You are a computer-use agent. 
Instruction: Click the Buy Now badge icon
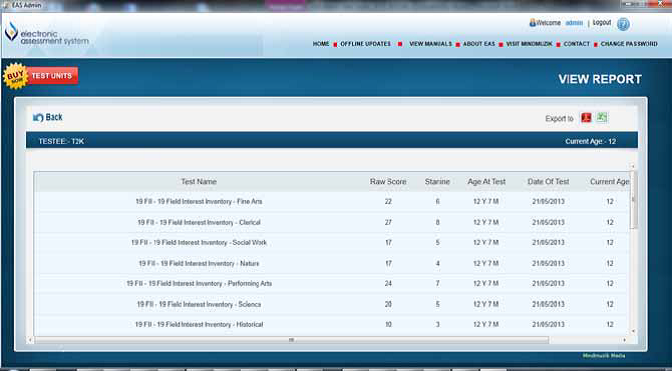click(x=15, y=76)
